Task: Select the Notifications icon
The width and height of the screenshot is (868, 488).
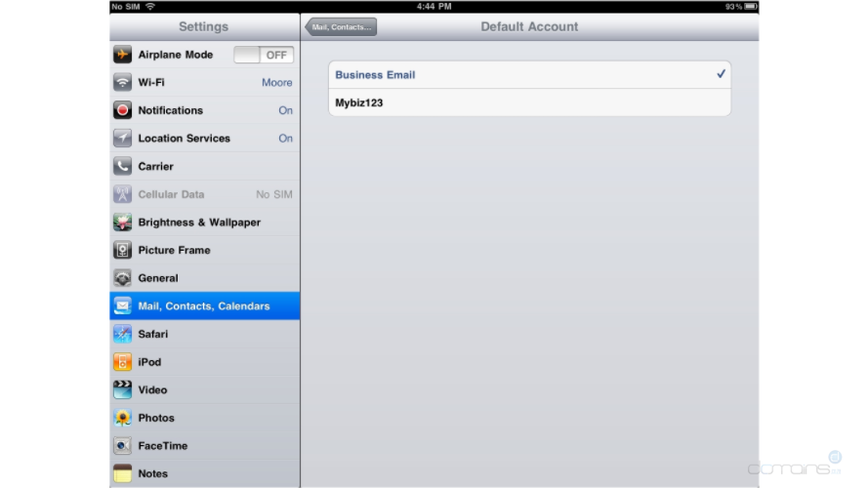Action: [x=123, y=110]
